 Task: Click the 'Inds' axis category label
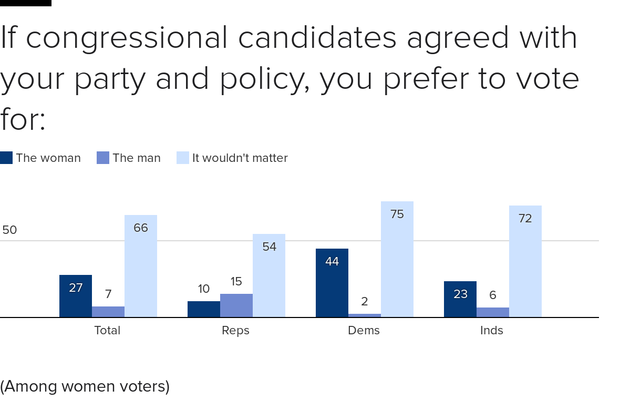click(491, 330)
